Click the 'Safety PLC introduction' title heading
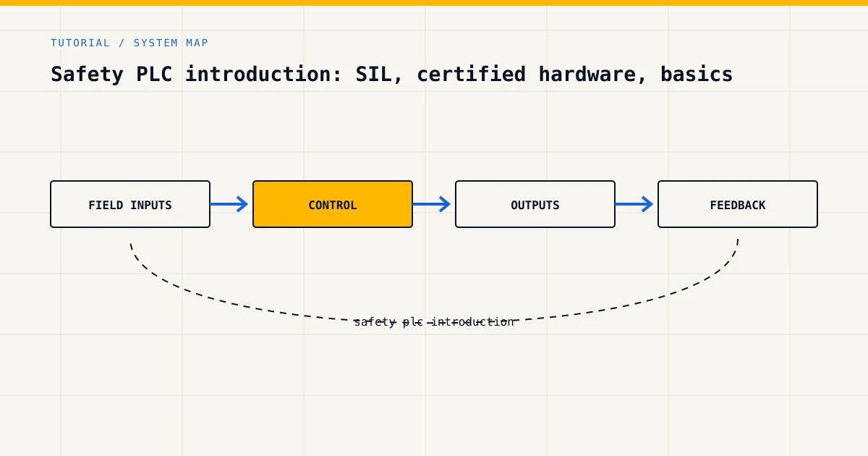Image resolution: width=868 pixels, height=456 pixels. pos(391,74)
